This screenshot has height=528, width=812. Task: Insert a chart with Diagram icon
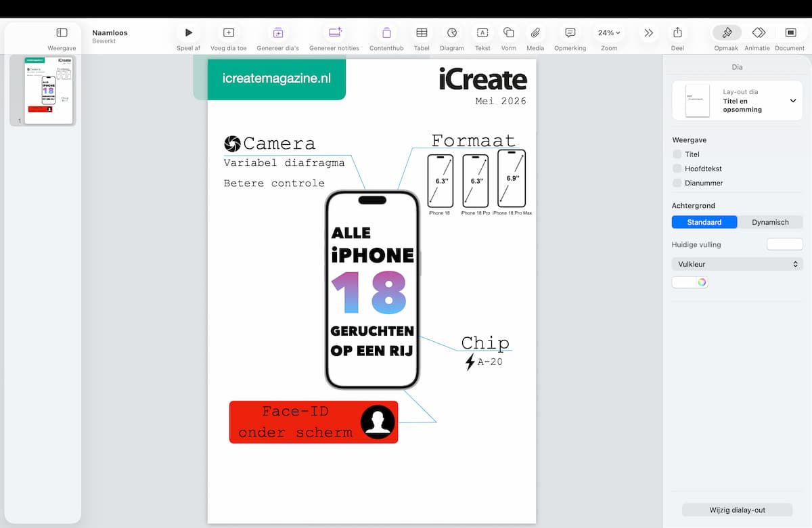(452, 32)
